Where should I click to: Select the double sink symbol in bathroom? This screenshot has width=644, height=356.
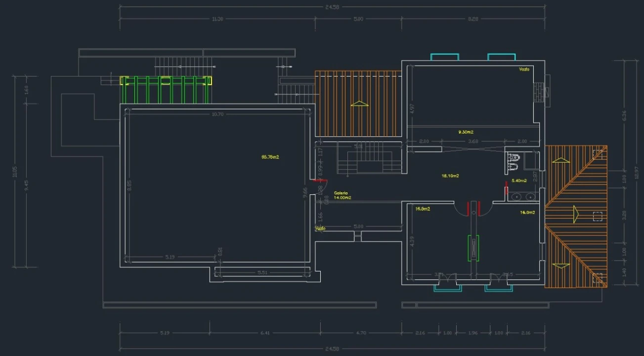point(523,196)
